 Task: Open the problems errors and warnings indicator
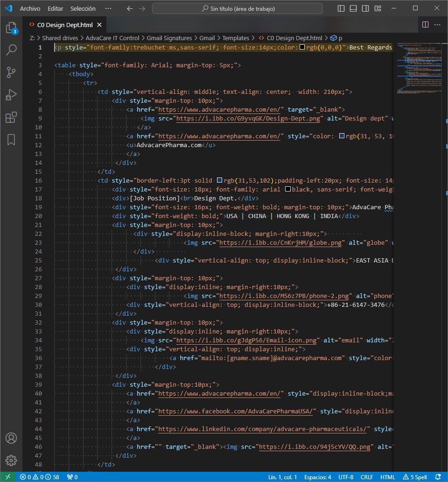(39, 477)
